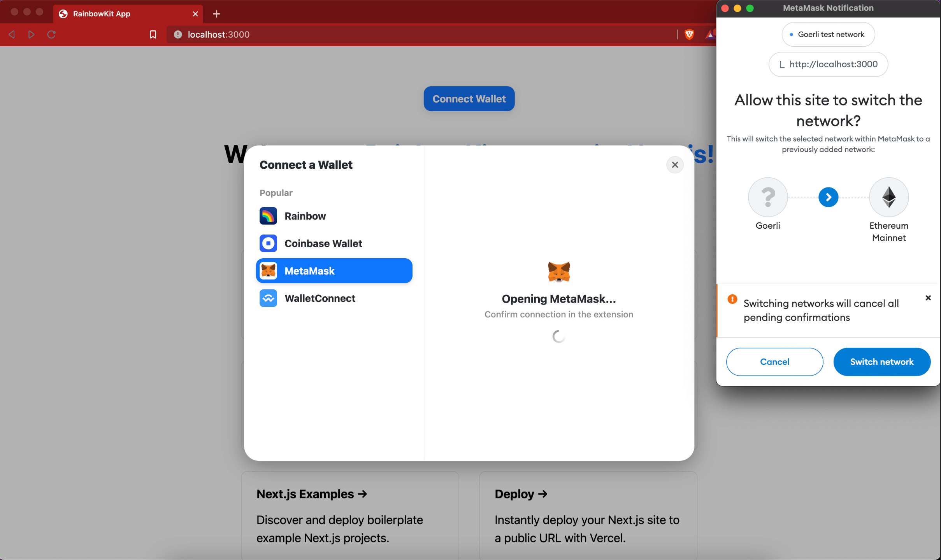Screen dimensions: 941x560
Task: Click the Ethereum Mainnet diamond icon
Action: [889, 197]
